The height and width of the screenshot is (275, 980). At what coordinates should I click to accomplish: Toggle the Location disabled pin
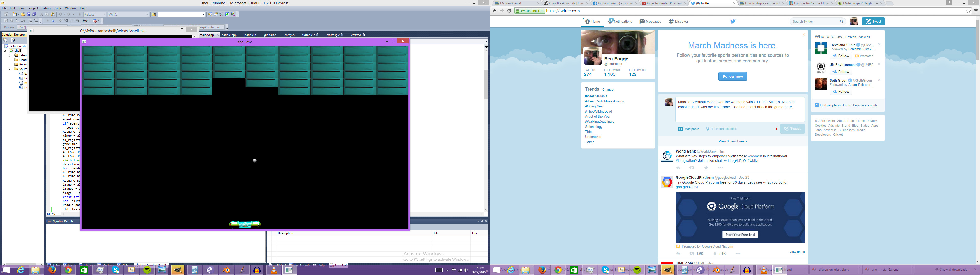[x=708, y=129]
